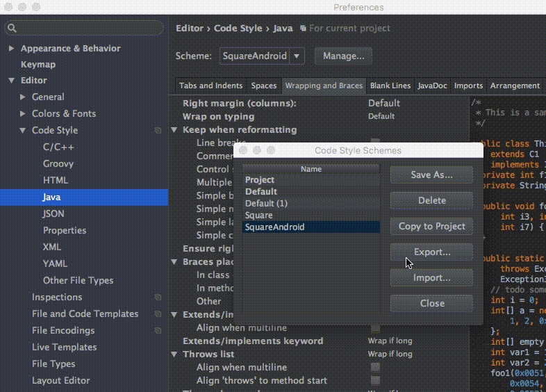Toggle 'Align throws to method start' checkbox
This screenshot has width=546, height=392.
click(375, 380)
